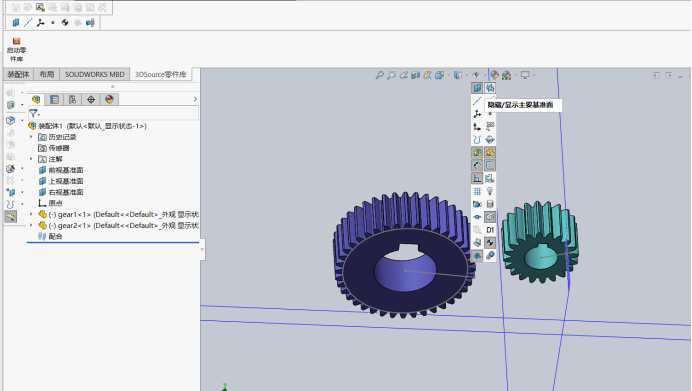Select the 前视基准面 plane in tree
Viewport: 692px width, 391px height.
(x=61, y=170)
